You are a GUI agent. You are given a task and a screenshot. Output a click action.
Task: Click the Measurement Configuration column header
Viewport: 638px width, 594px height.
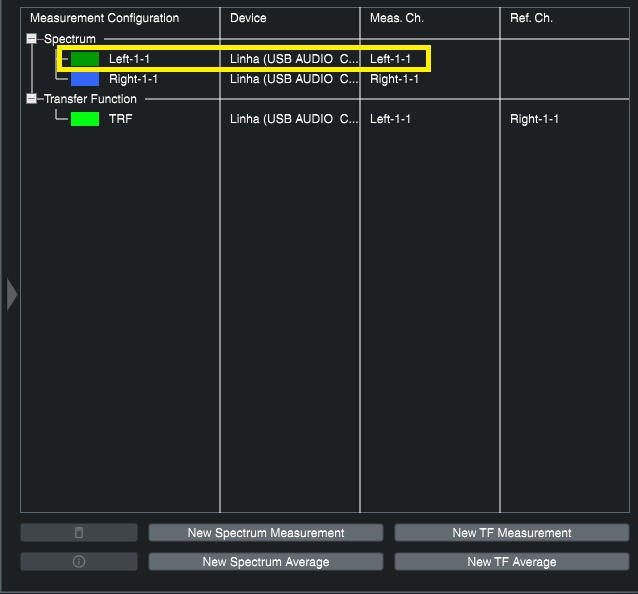(x=105, y=18)
